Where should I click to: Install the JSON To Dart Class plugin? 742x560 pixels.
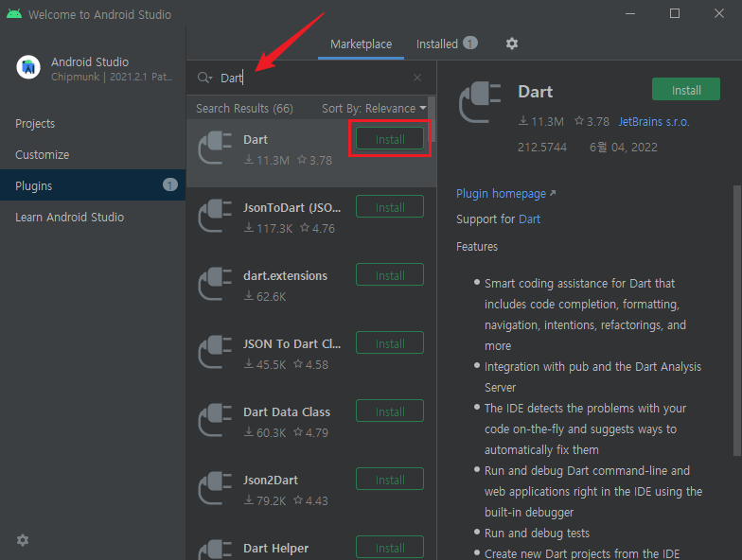tap(390, 342)
